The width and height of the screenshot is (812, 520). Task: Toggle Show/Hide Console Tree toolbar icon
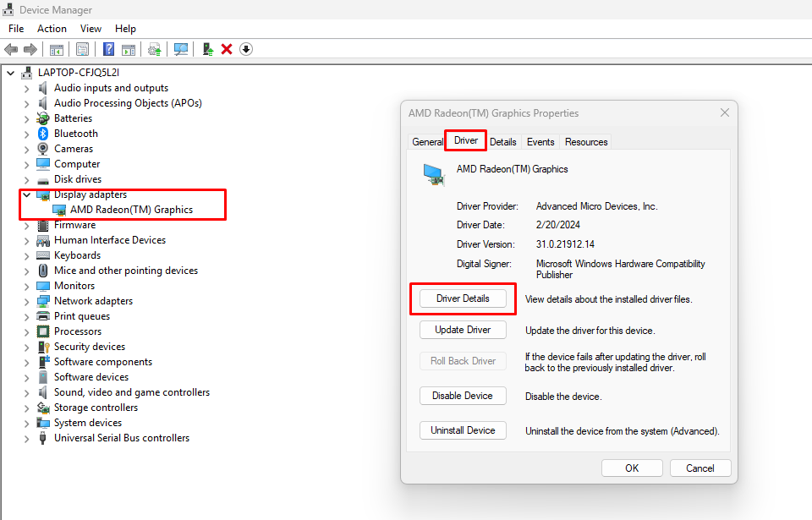pyautogui.click(x=57, y=49)
